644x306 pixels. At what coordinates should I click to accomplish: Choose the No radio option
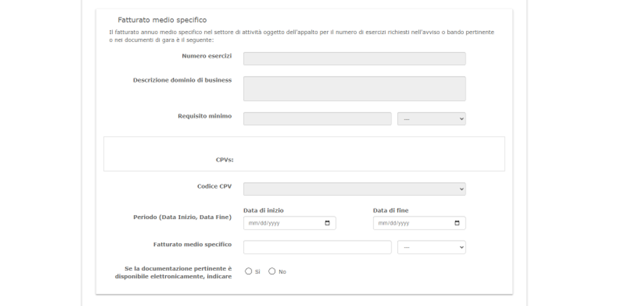pos(272,271)
